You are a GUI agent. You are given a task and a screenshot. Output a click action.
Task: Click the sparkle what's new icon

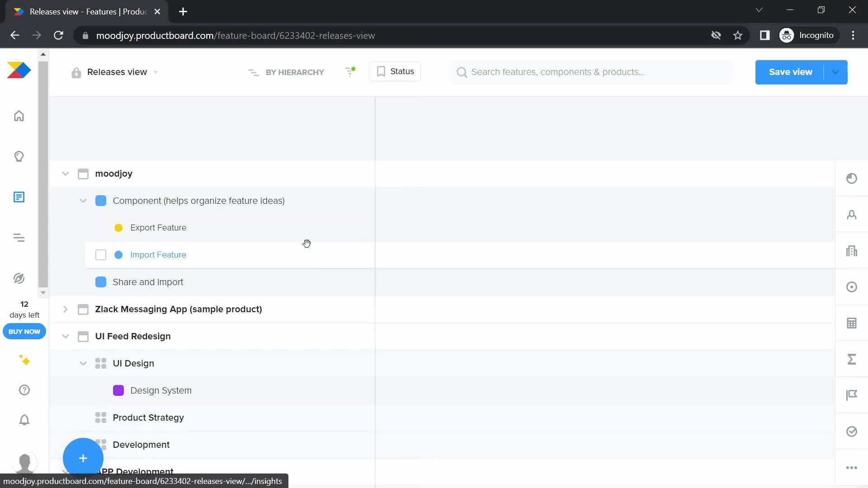(x=24, y=360)
